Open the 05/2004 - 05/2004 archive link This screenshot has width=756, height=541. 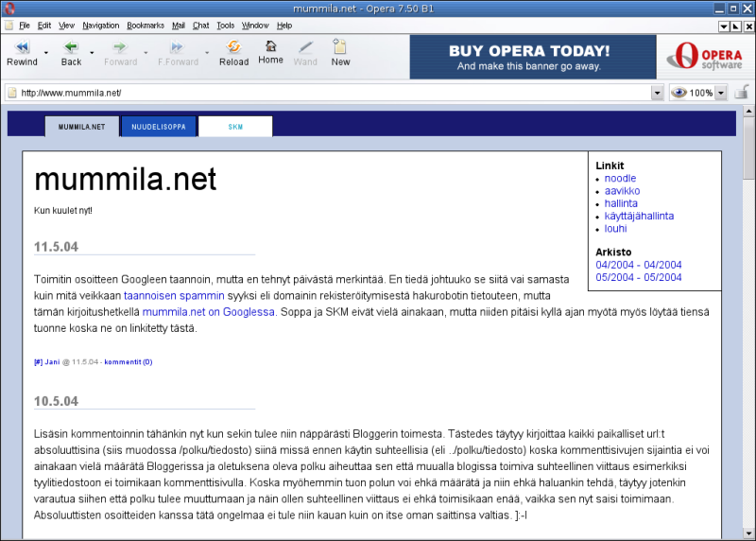pos(639,277)
